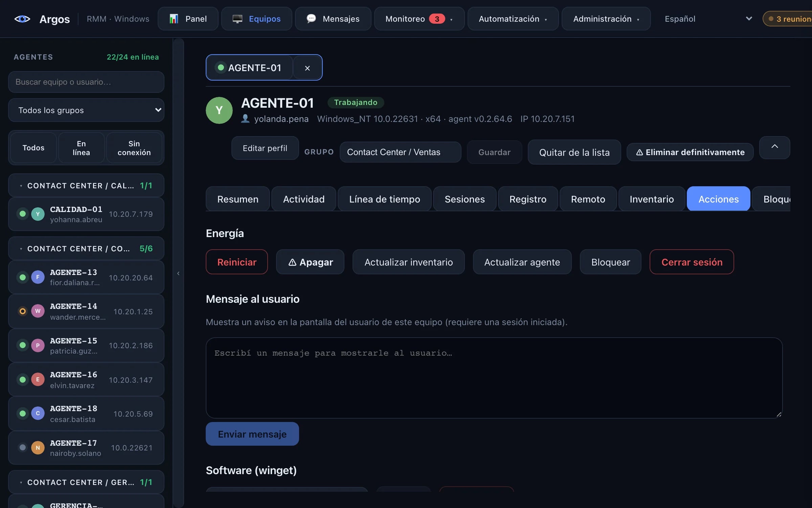
Task: Open the Contact Center / Ventas group dropdown
Action: [x=400, y=152]
